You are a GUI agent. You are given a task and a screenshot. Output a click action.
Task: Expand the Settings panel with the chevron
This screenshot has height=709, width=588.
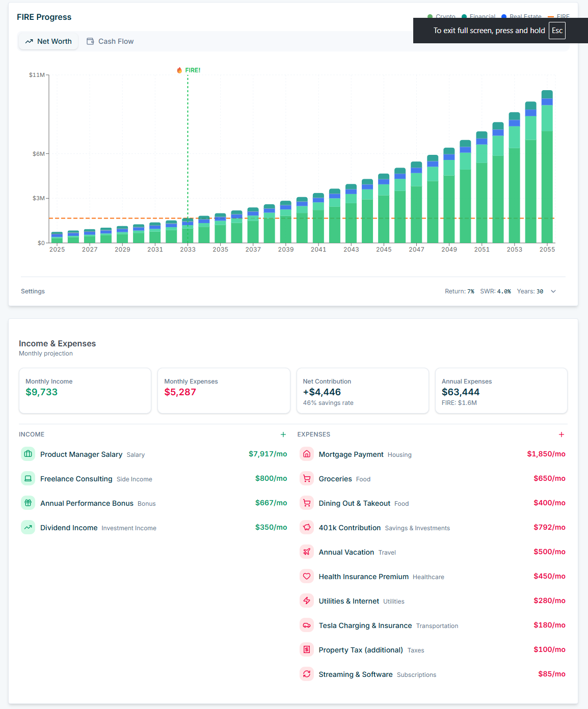(553, 291)
